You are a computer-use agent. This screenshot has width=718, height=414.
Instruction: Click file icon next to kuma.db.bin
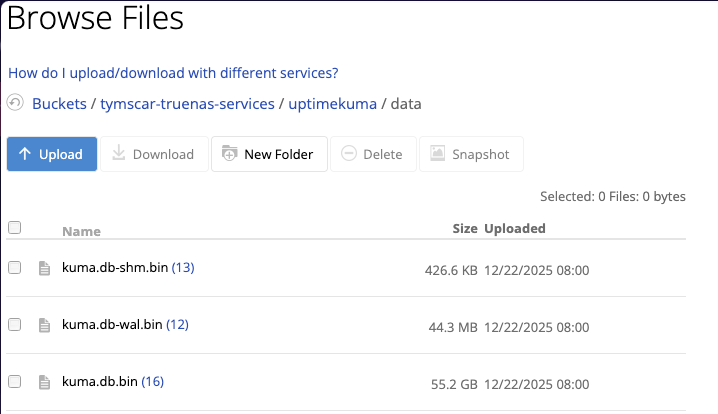coord(44,382)
